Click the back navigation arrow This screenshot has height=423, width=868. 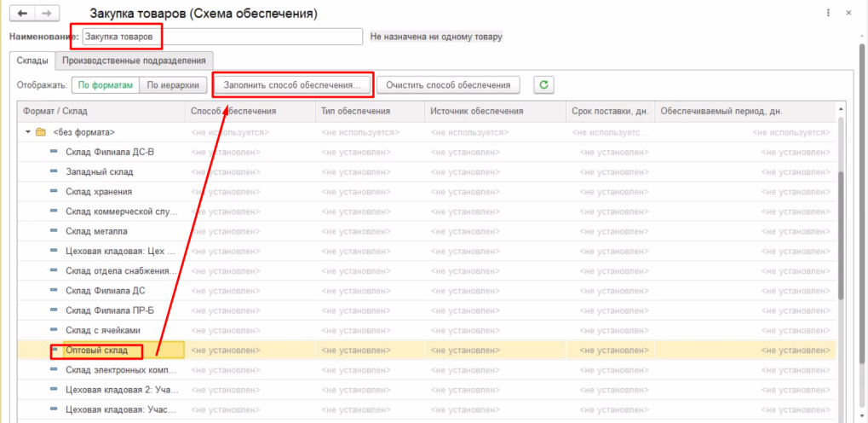click(22, 14)
